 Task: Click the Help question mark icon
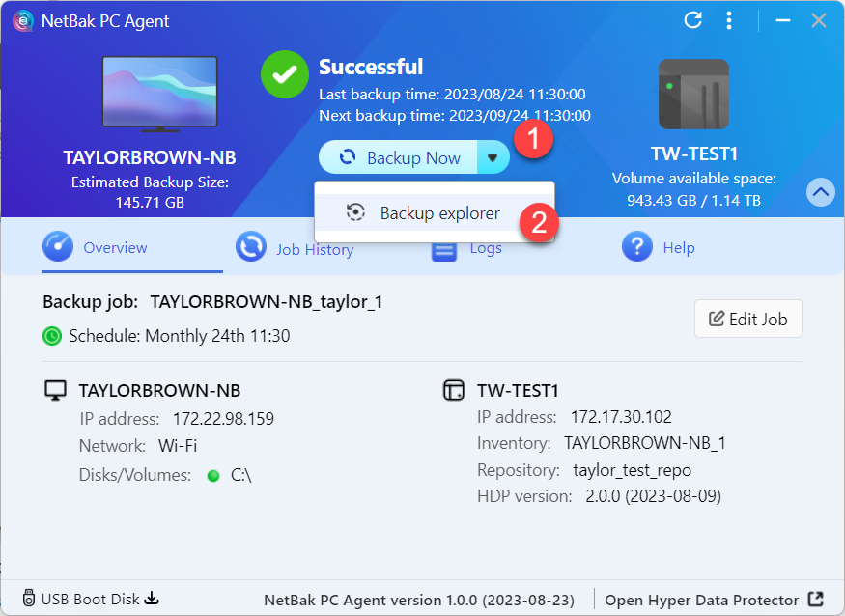coord(637,247)
